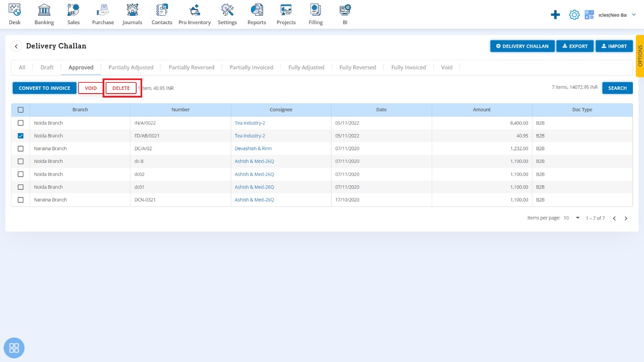Switch to the Void tab
The image size is (644, 362).
pyautogui.click(x=447, y=67)
